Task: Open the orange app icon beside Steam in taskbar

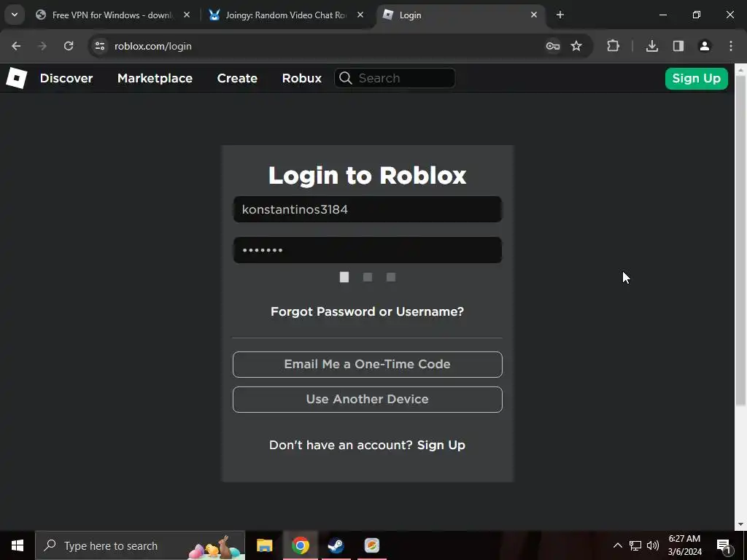Action: pos(371,545)
